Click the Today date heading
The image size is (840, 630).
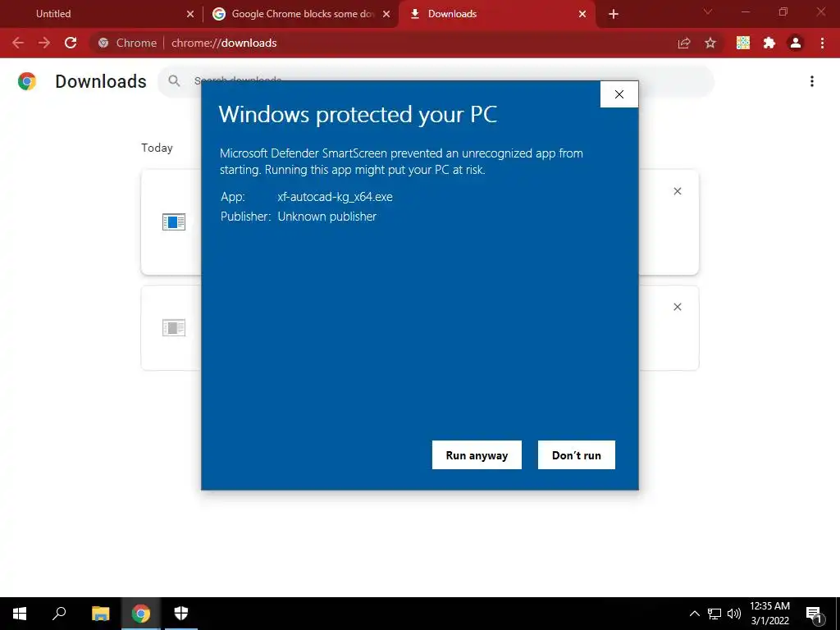coord(157,148)
